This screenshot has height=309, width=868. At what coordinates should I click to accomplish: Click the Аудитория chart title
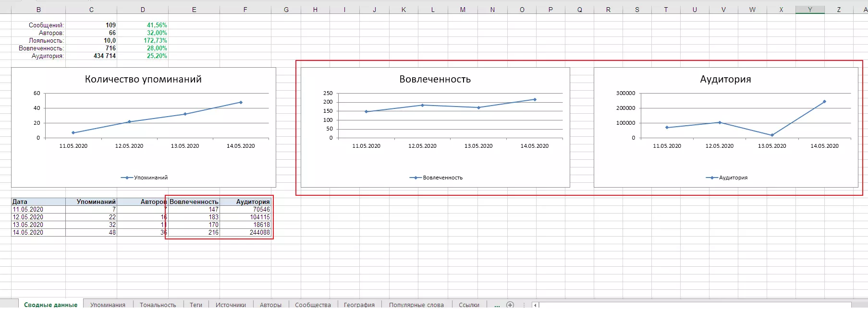coord(725,79)
